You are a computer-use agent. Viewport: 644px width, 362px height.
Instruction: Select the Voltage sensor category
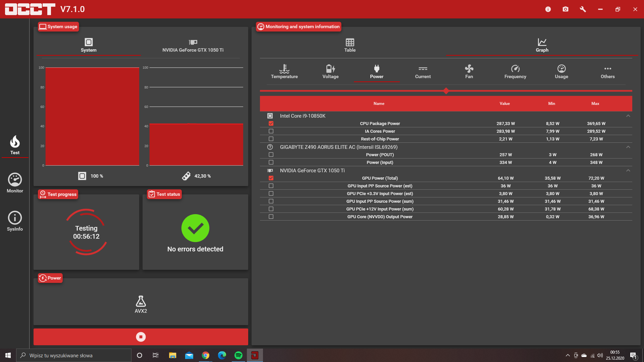pos(330,72)
